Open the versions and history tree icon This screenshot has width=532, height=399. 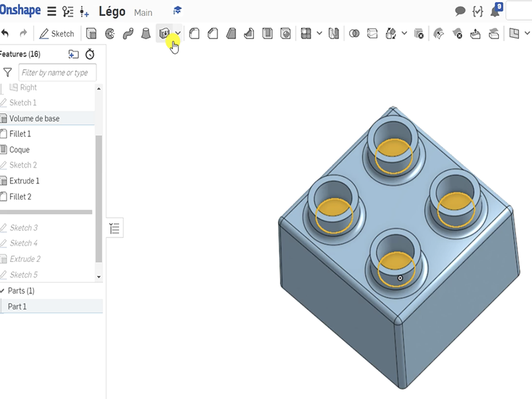point(68,11)
